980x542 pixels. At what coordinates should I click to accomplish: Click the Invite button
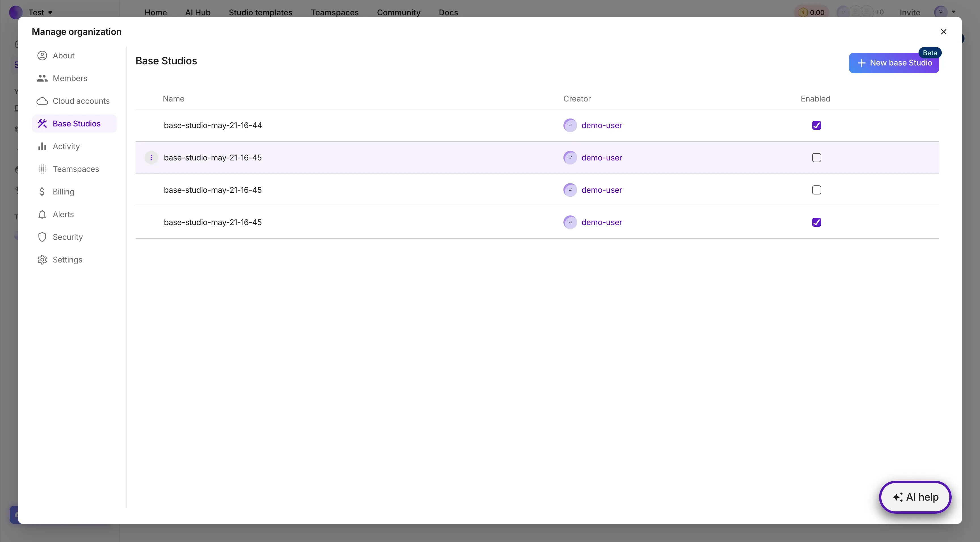tap(910, 12)
